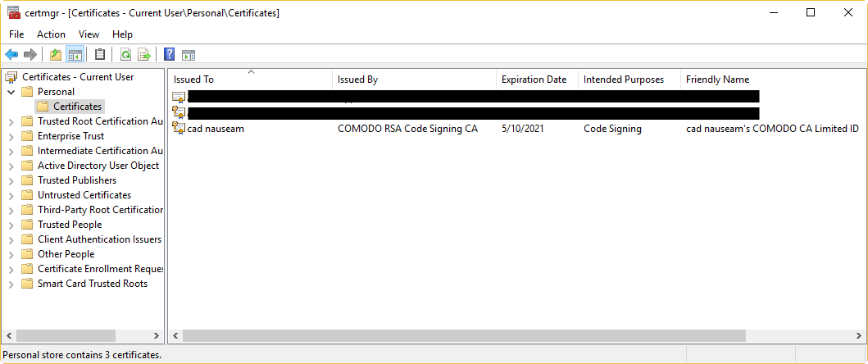This screenshot has height=364, width=868.
Task: Select the Trusted Publishers folder
Action: click(77, 180)
